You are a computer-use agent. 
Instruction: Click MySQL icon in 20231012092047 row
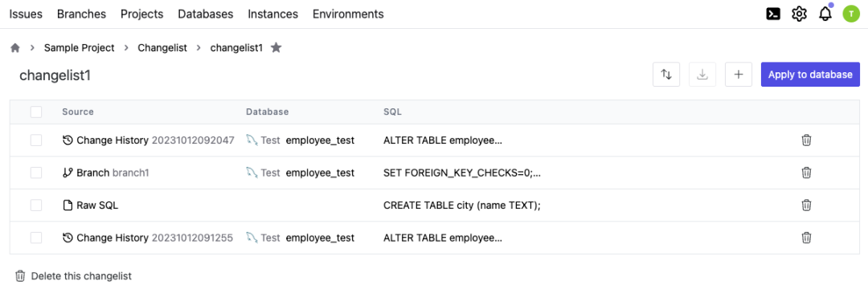pos(252,140)
